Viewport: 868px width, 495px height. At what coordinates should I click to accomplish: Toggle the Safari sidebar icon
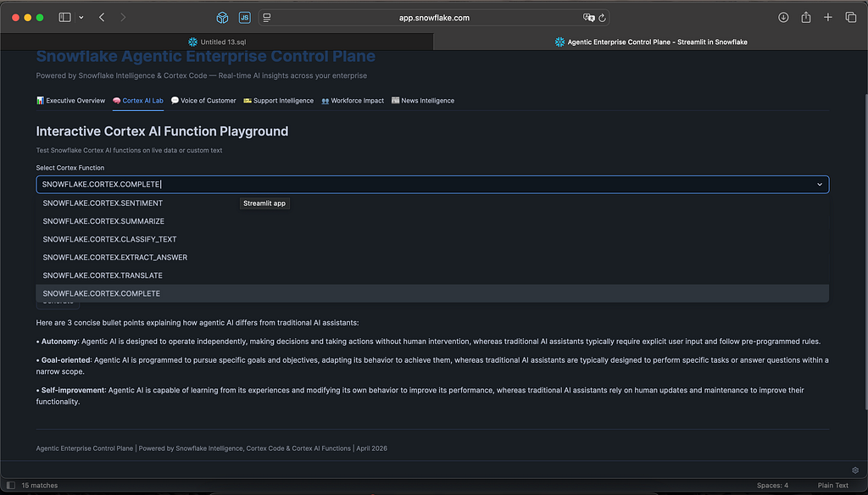click(64, 17)
